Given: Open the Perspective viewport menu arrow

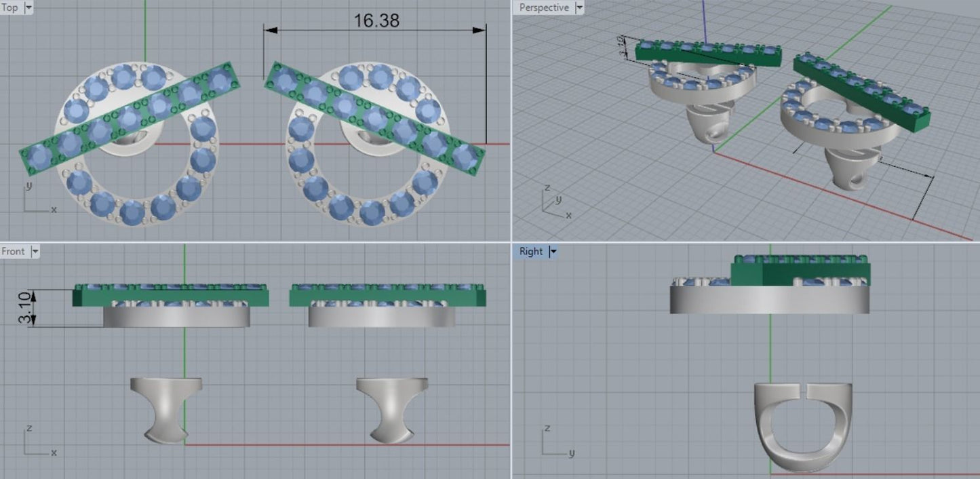Looking at the screenshot, I should 579,7.
